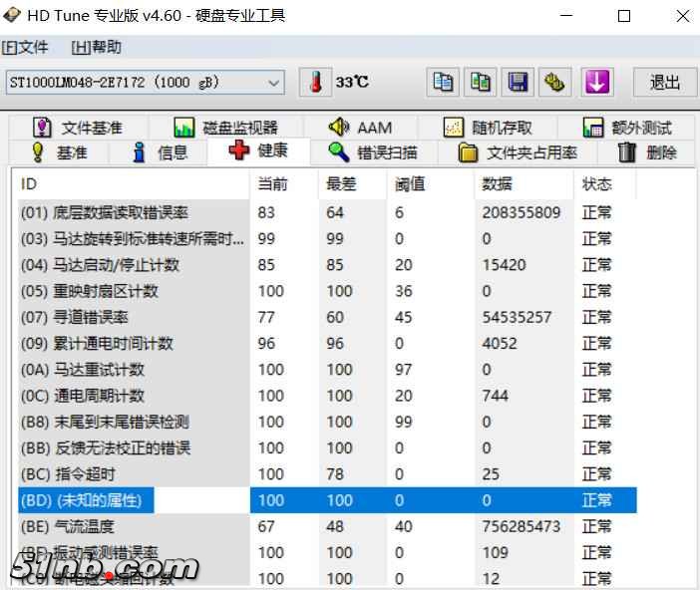The image size is (700, 590).
Task: Click the thermometer temperature icon
Action: tap(316, 82)
